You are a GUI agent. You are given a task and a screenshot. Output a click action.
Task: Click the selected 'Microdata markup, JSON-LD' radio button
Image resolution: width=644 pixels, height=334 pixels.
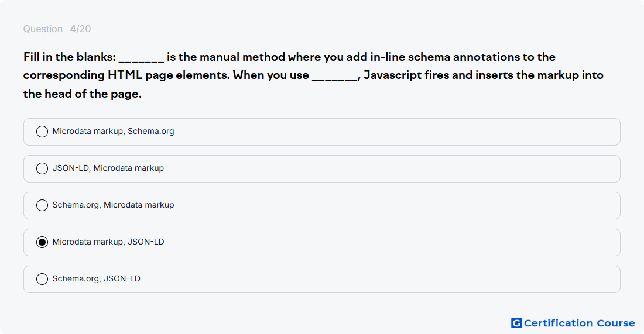[x=42, y=243]
